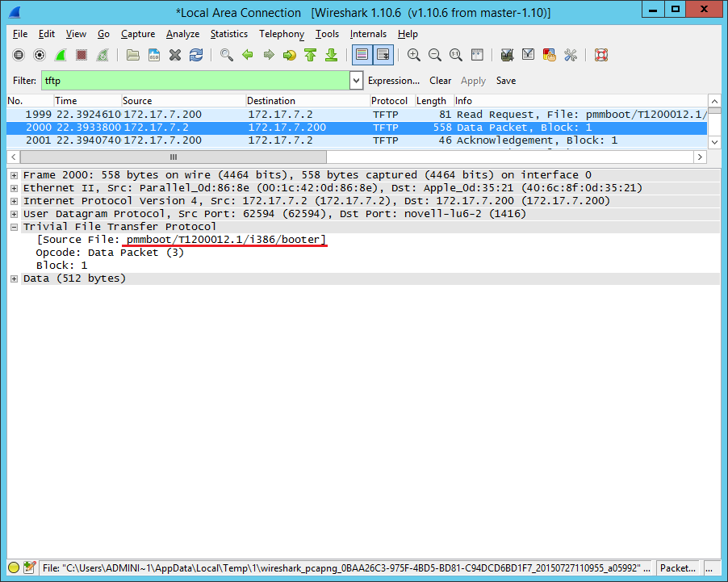This screenshot has width=728, height=582.
Task: Open capture filters toolbar icon
Action: pyautogui.click(x=507, y=55)
